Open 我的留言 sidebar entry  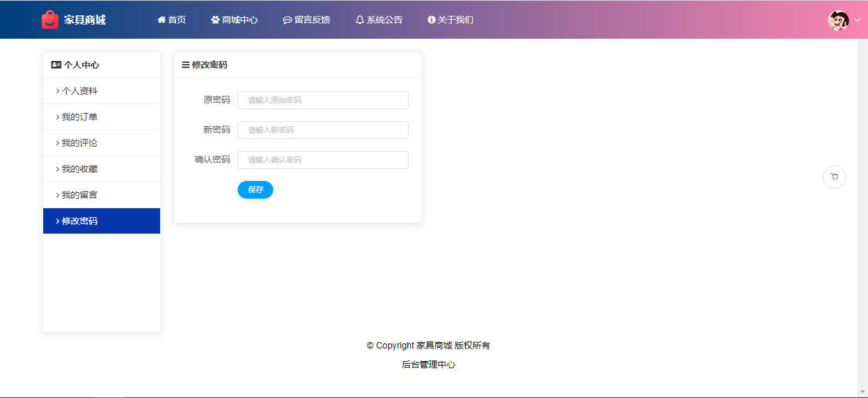point(79,195)
